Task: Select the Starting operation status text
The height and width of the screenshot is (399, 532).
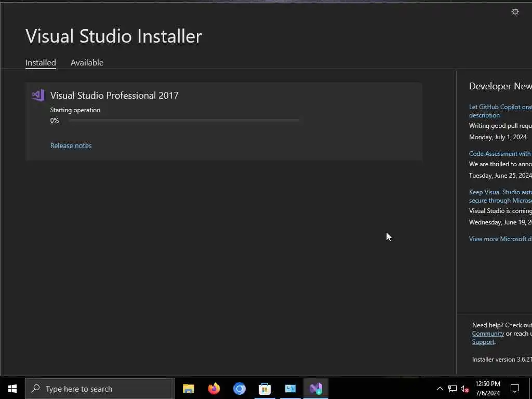Action: point(75,110)
